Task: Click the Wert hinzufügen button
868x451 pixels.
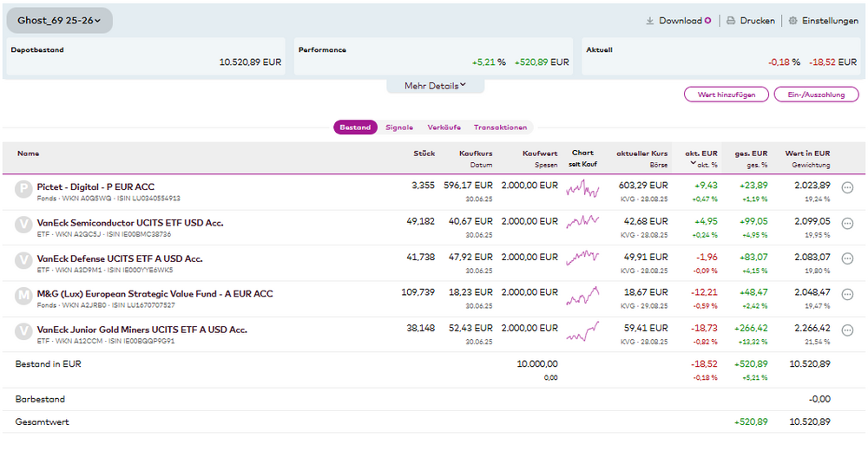Action: tap(726, 95)
